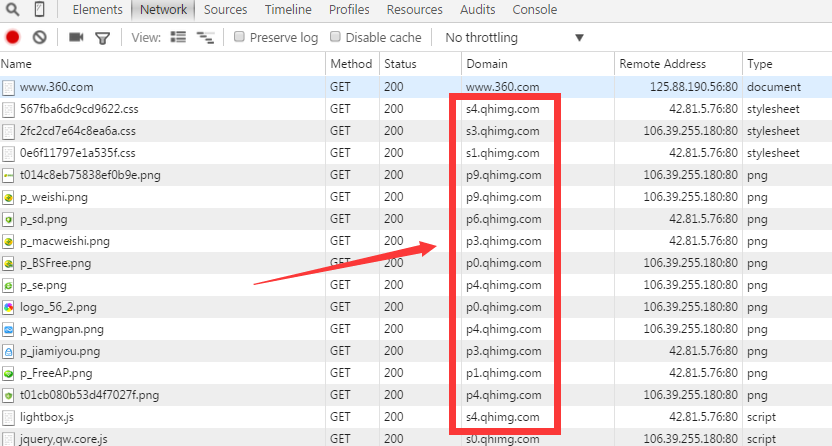This screenshot has width=832, height=446.
Task: Switch to the Elements tab
Action: 97,10
